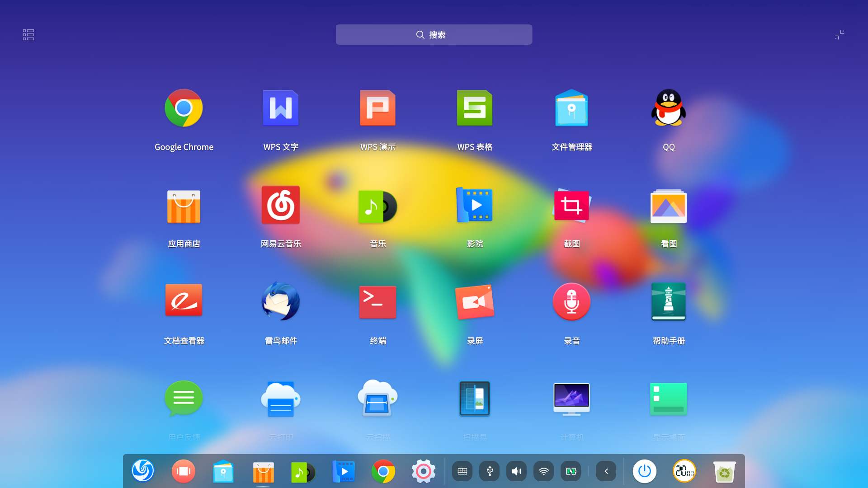Start the 录音 voice recorder
Image resolution: width=868 pixels, height=488 pixels.
pyautogui.click(x=571, y=302)
